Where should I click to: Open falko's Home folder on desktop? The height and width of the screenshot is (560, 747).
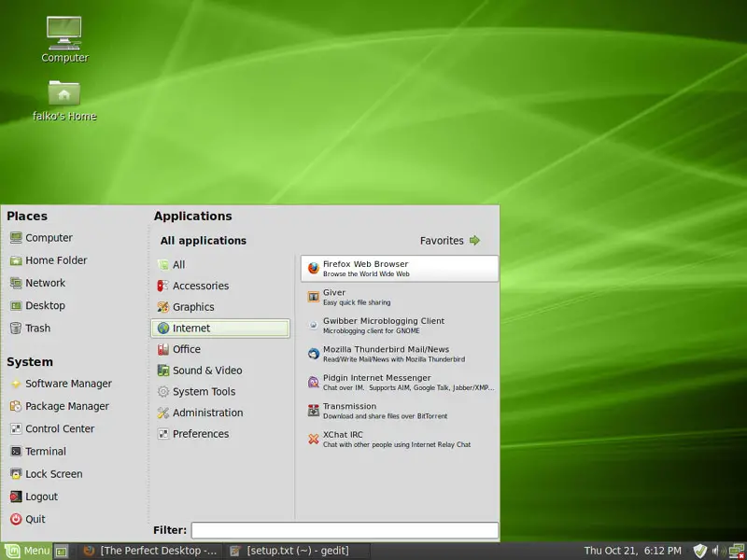coord(64,100)
